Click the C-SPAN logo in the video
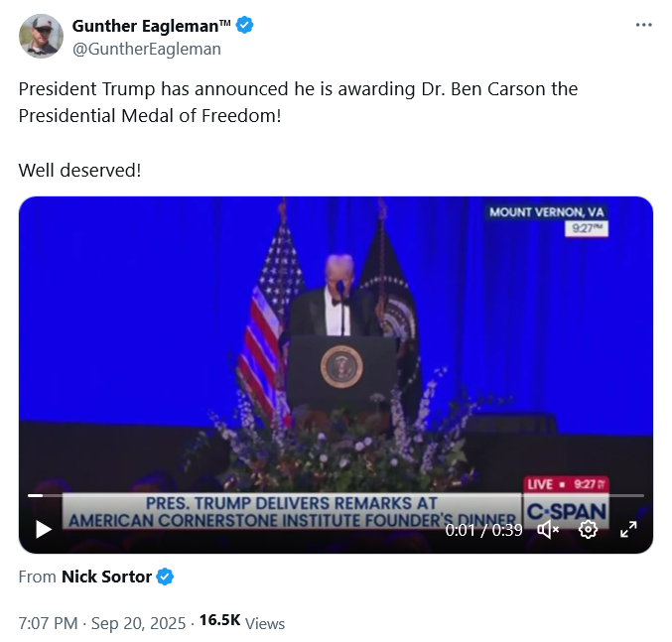The height and width of the screenshot is (642, 672). [x=566, y=511]
